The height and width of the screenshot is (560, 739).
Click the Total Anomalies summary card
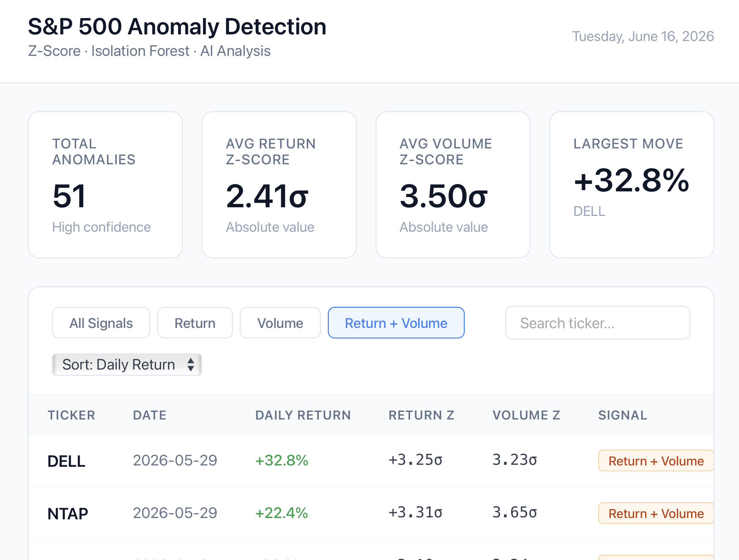coord(105,185)
